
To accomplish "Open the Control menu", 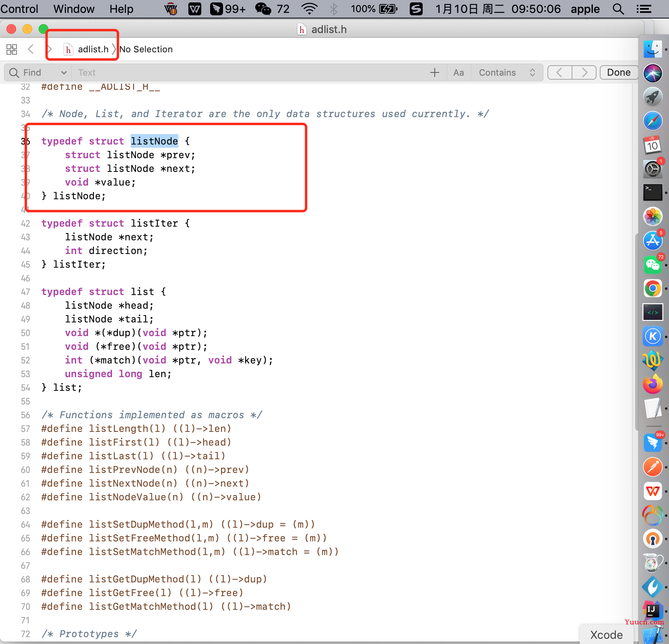I will tap(19, 9).
